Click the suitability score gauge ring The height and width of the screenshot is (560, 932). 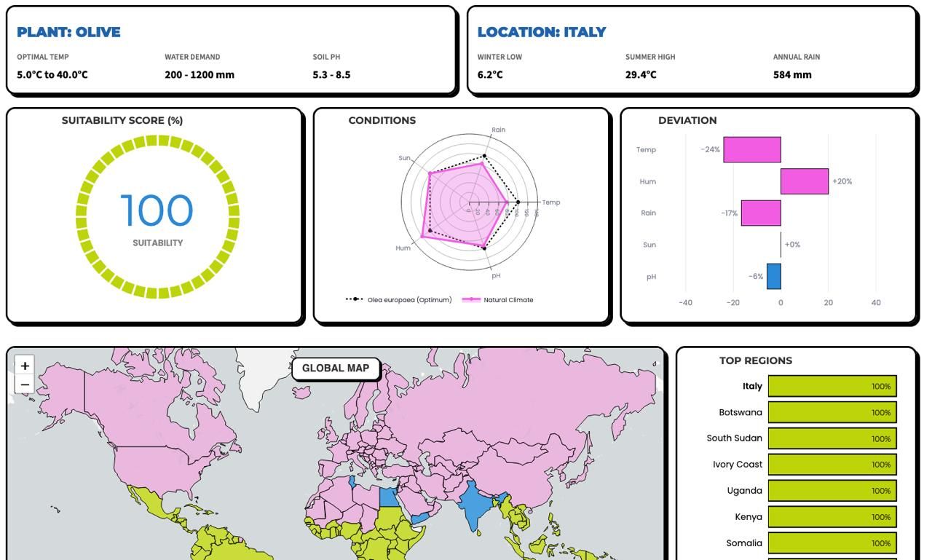click(157, 141)
